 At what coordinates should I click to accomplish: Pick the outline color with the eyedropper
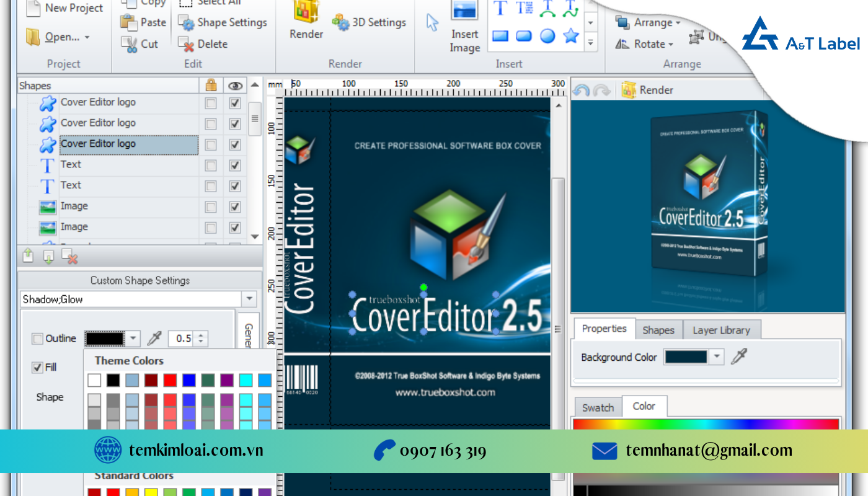[154, 339]
